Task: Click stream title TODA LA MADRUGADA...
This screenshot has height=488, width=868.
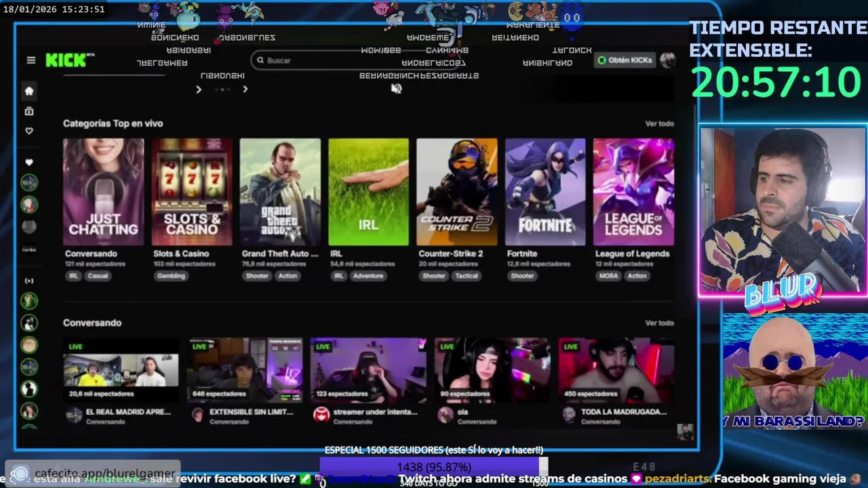Action: [624, 411]
